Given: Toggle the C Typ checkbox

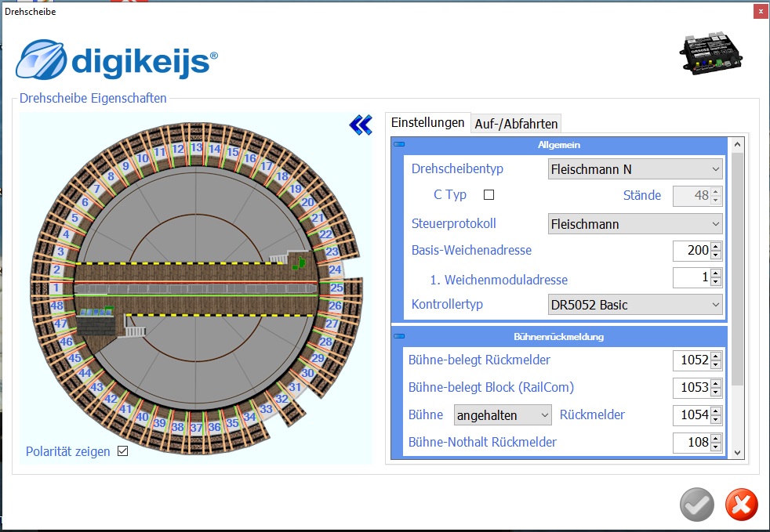Looking at the screenshot, I should coord(489,195).
